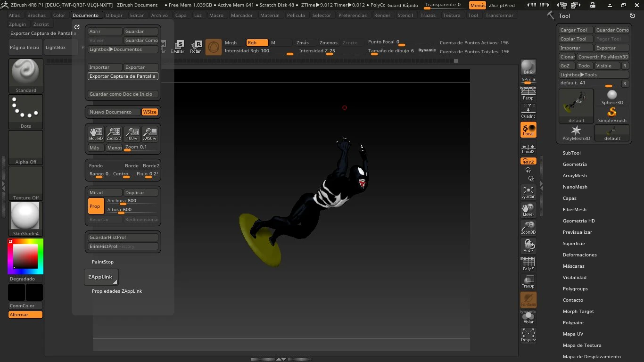Open the Texture Off selector
This screenshot has width=644, height=362.
25,183
